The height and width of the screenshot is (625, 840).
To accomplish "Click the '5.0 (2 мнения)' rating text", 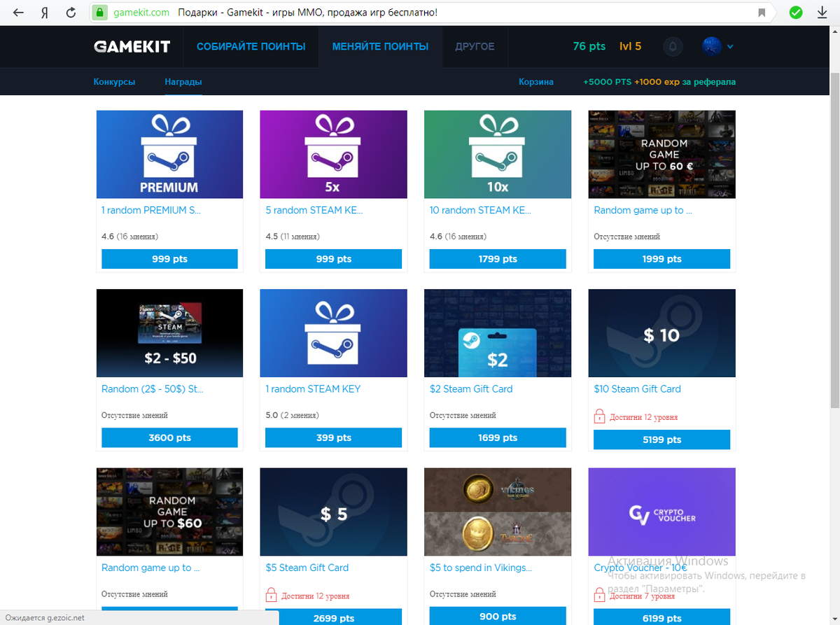I will tap(293, 415).
